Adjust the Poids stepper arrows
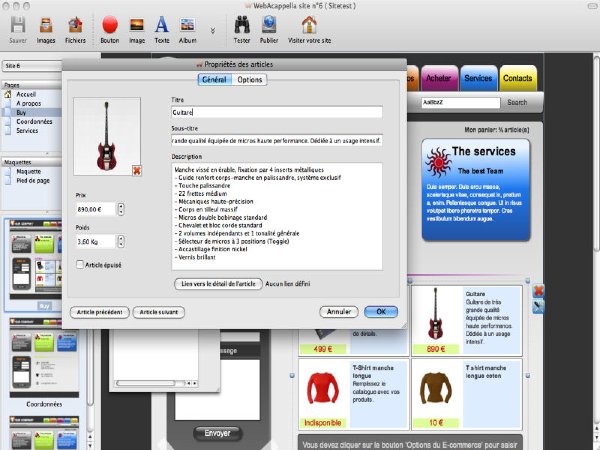This screenshot has height=450, width=600. point(121,241)
